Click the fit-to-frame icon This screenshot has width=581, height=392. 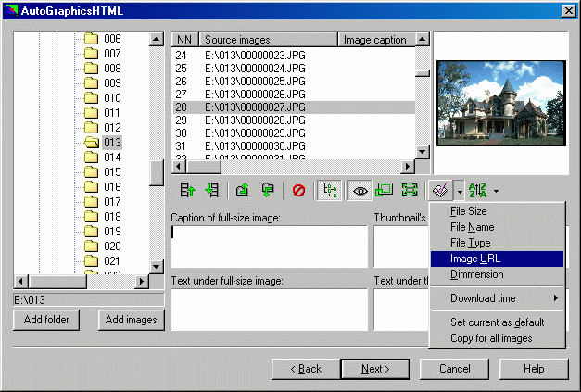[410, 191]
